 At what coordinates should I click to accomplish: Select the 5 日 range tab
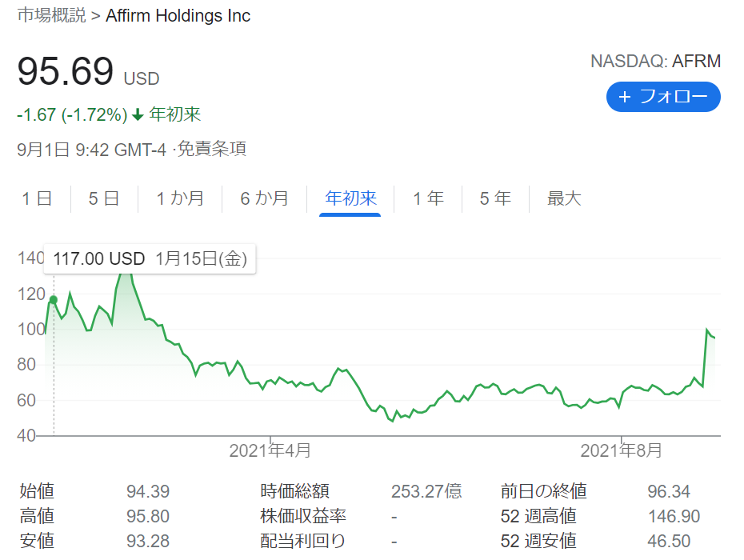tap(104, 198)
